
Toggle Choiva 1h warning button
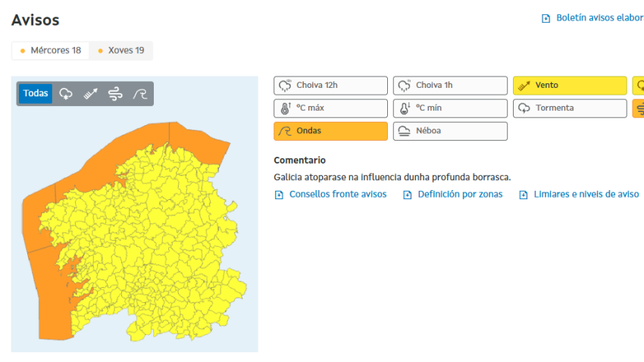450,86
